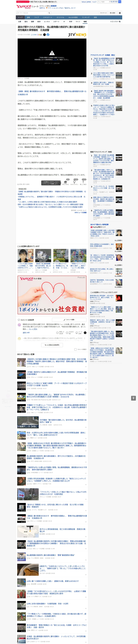Viewport: 138px width, 644px height.
Task: Click the ウェブ検索 input field
Action: pyautogui.click(x=103, y=2)
